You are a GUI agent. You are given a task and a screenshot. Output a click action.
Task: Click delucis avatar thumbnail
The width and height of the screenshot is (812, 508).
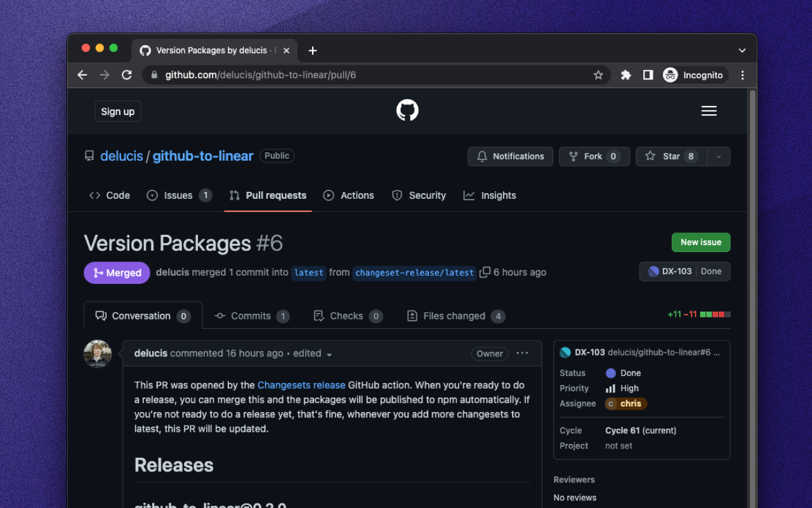pos(98,354)
